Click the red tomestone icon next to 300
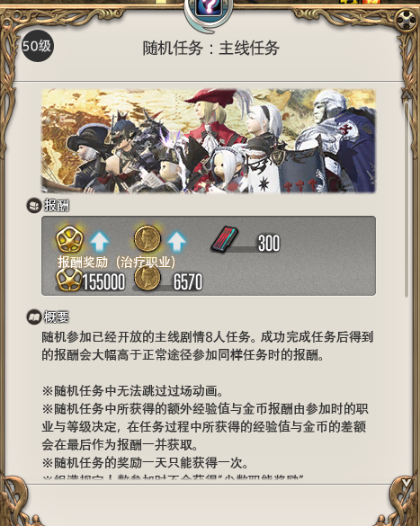420x526 pixels. click(x=225, y=239)
